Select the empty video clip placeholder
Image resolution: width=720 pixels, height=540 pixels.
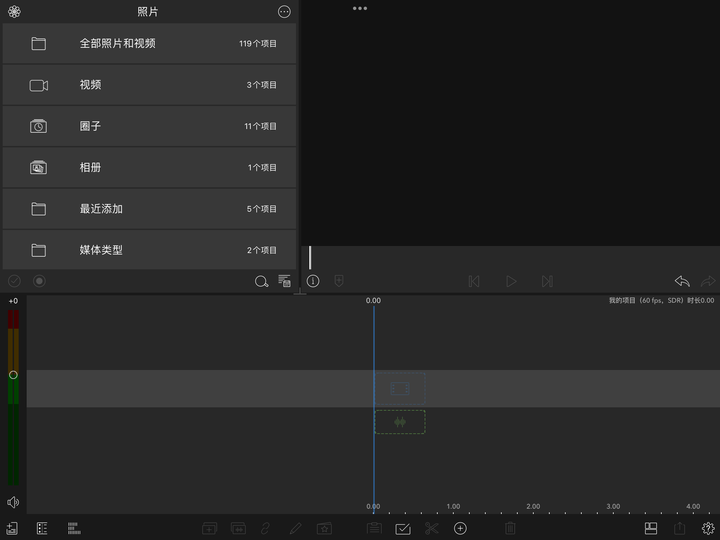(400, 388)
